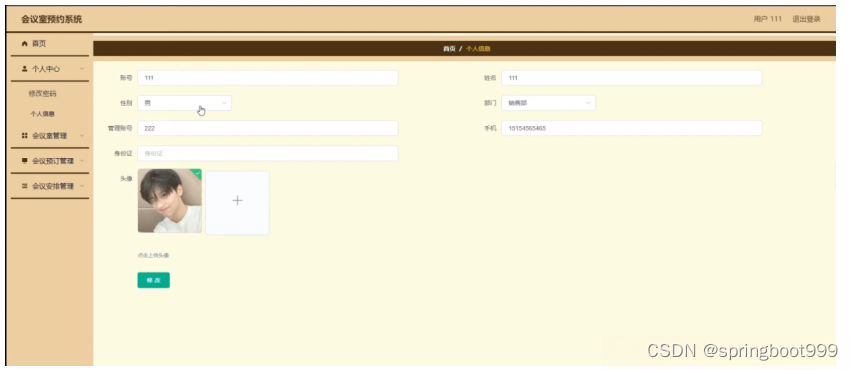
Task: Open the 会议安排管理 sidebar menu
Action: (x=50, y=186)
